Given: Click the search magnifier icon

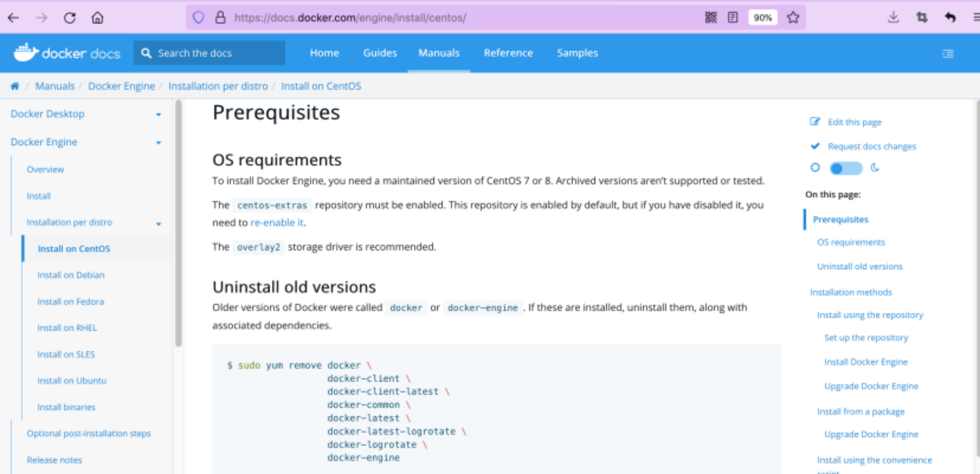Looking at the screenshot, I should (x=146, y=53).
